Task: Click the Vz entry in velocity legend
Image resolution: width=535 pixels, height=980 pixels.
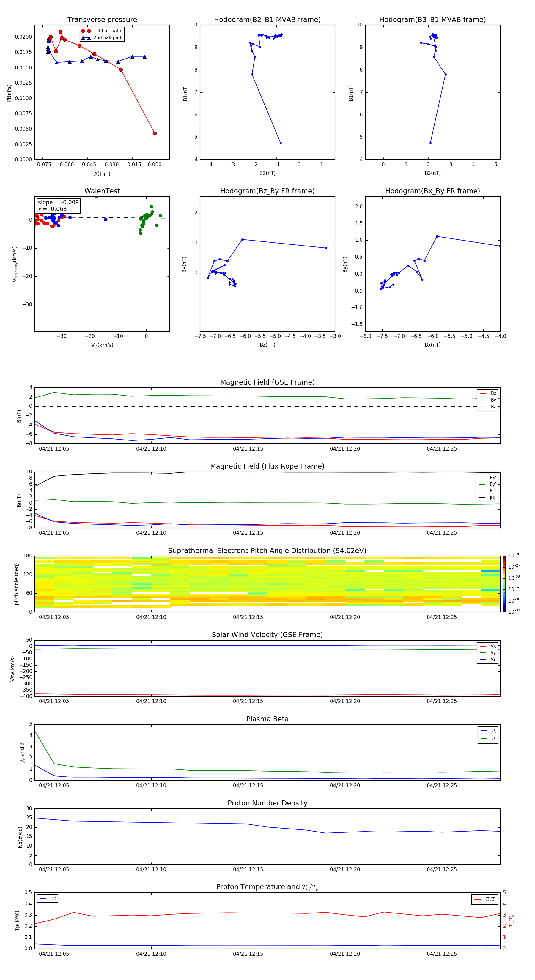Action: (488, 659)
